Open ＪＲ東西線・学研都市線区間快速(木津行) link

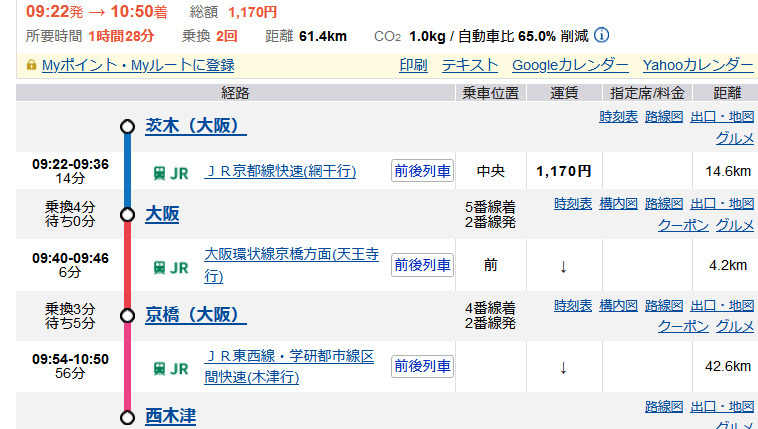tap(289, 367)
